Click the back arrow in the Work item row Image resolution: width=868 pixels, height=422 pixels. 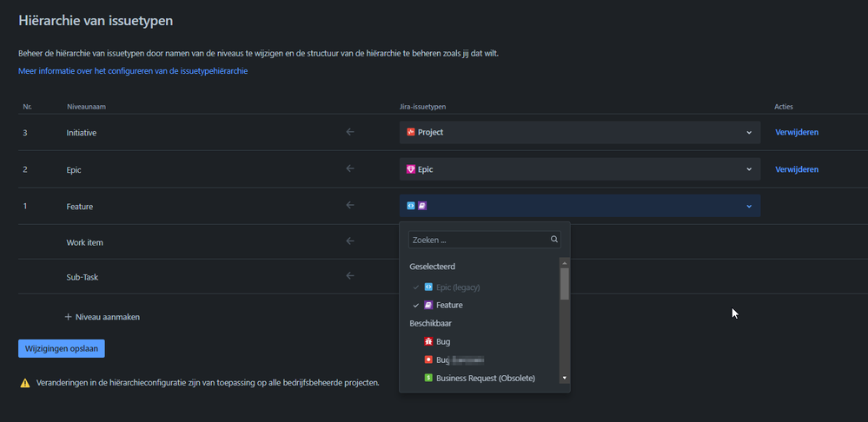coord(350,241)
